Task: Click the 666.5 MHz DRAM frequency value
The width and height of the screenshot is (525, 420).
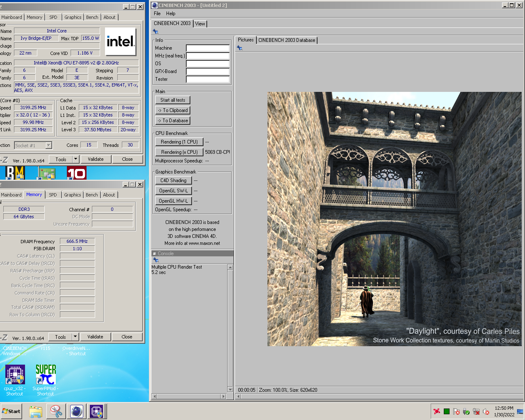Action: coord(77,241)
